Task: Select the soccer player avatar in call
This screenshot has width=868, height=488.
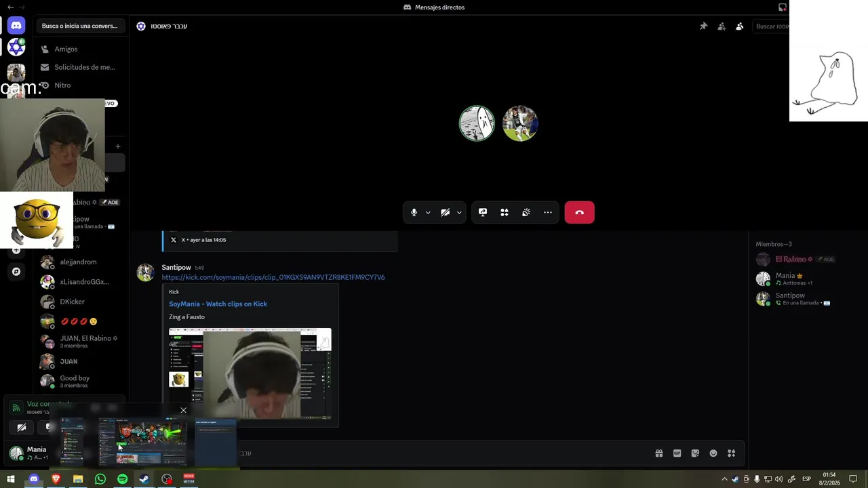Action: coord(520,123)
